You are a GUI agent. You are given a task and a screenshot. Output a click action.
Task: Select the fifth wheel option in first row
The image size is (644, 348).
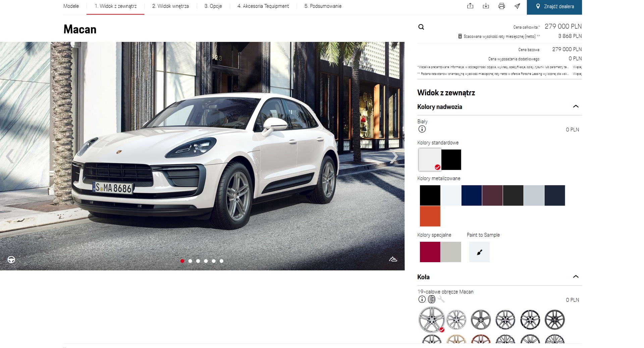coord(530,320)
